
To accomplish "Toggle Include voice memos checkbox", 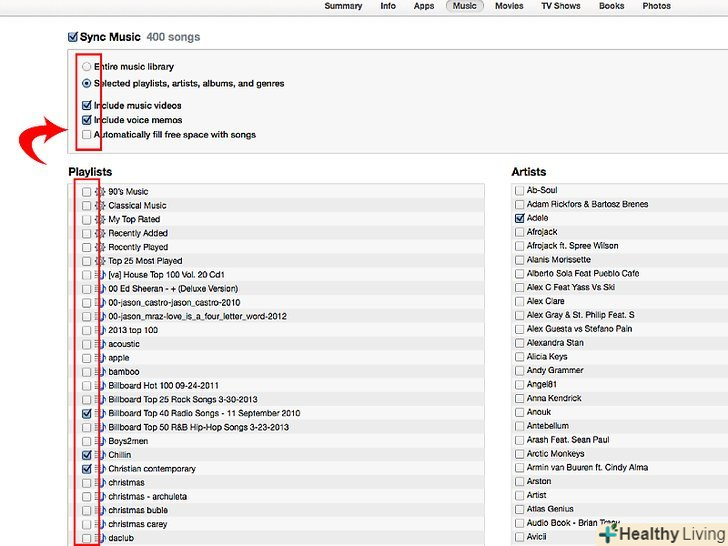I will pyautogui.click(x=86, y=120).
